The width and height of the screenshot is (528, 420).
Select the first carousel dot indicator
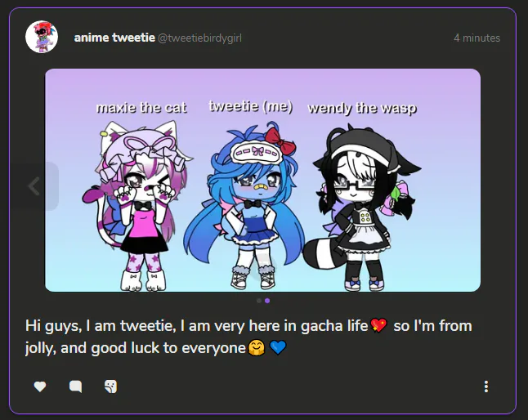[x=259, y=301]
